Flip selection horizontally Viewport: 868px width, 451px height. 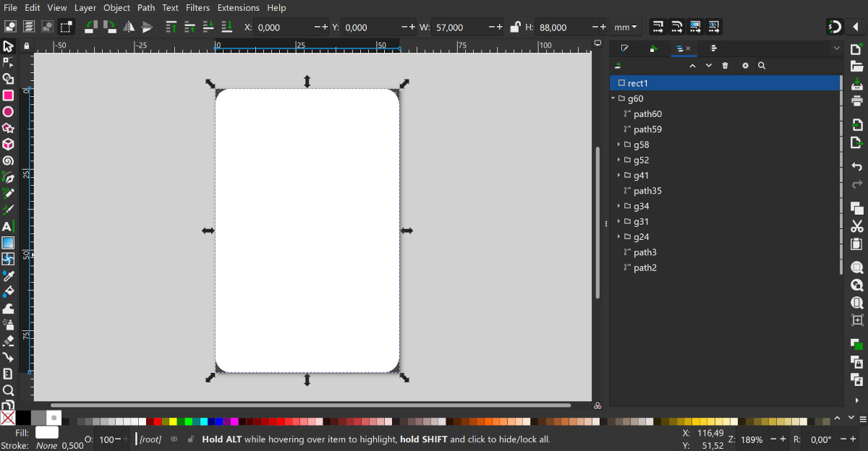[x=129, y=27]
